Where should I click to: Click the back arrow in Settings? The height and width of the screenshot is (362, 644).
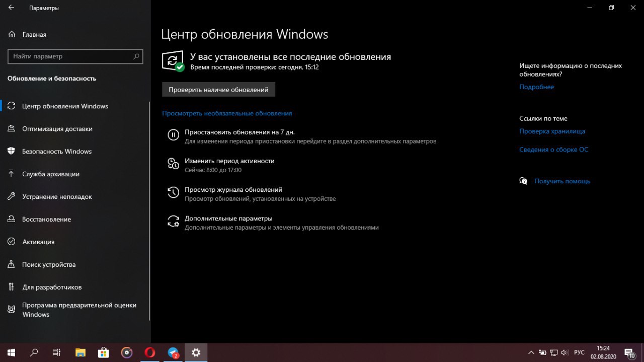pos(11,8)
